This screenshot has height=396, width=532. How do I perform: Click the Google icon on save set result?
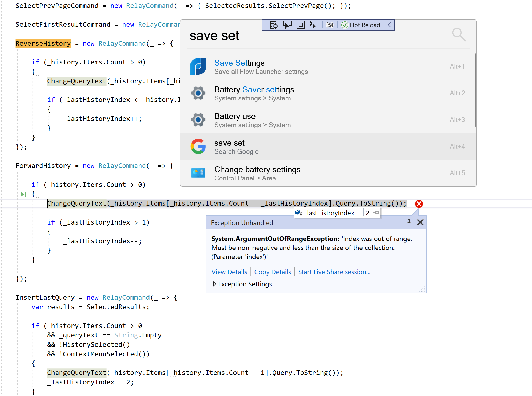(x=198, y=146)
